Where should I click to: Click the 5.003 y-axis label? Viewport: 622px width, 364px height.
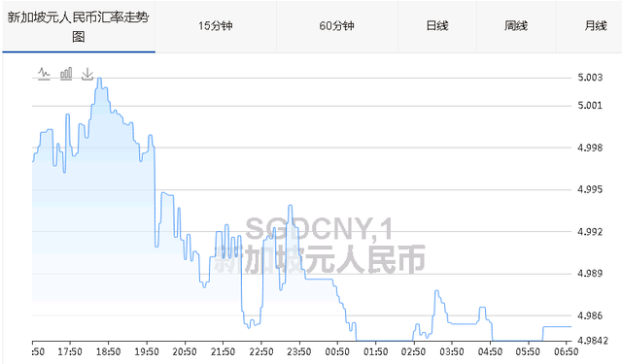590,78
